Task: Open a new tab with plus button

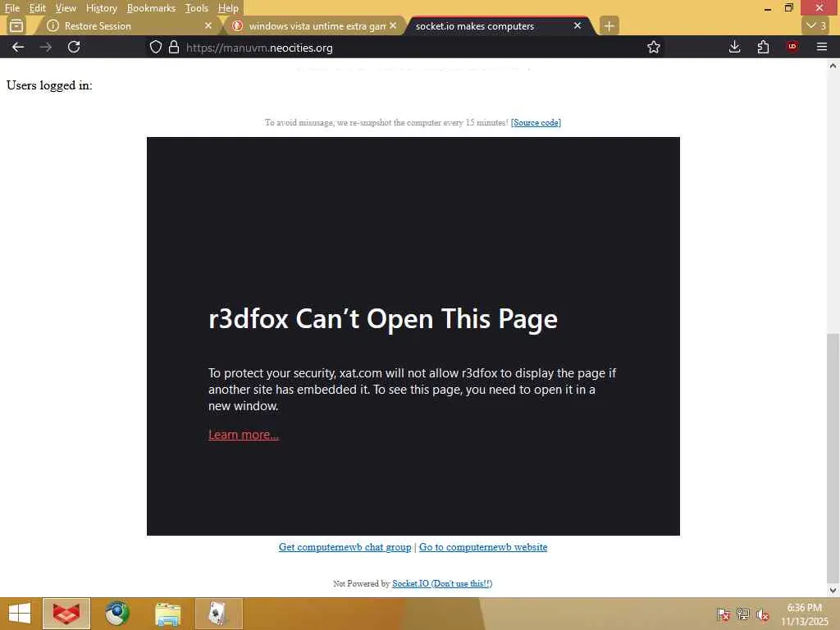Action: tap(609, 25)
